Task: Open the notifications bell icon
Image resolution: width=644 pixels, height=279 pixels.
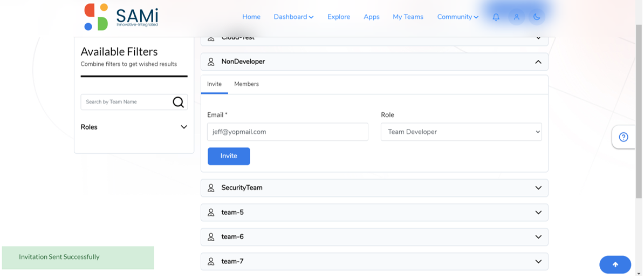Action: pyautogui.click(x=496, y=17)
